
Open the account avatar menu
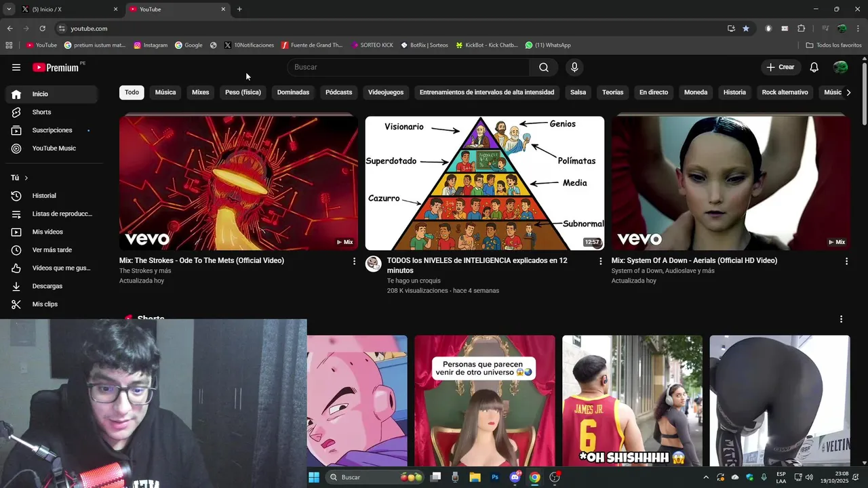click(x=841, y=67)
